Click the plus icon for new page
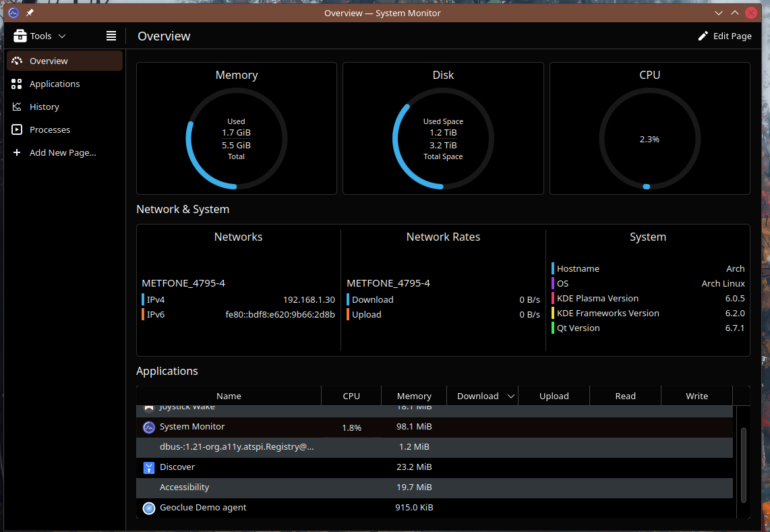770x532 pixels. coord(17,153)
